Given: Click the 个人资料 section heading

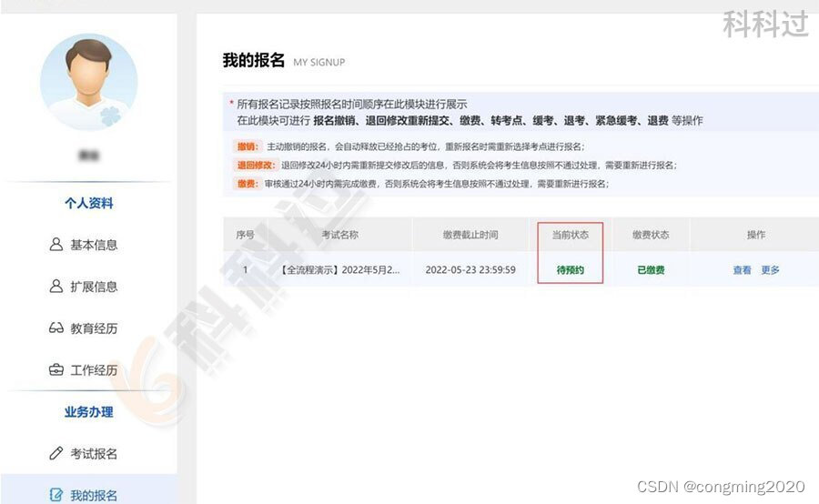Looking at the screenshot, I should 89,203.
